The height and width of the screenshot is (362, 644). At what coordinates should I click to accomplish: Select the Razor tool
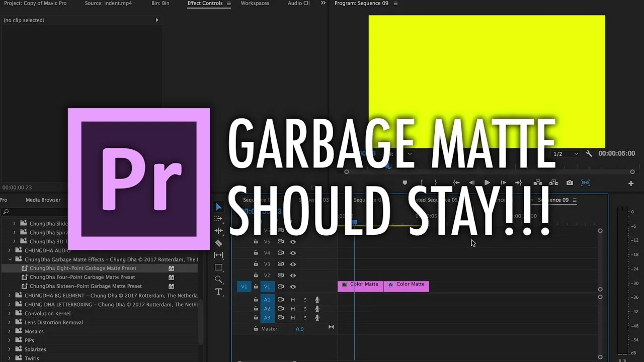pos(218,243)
